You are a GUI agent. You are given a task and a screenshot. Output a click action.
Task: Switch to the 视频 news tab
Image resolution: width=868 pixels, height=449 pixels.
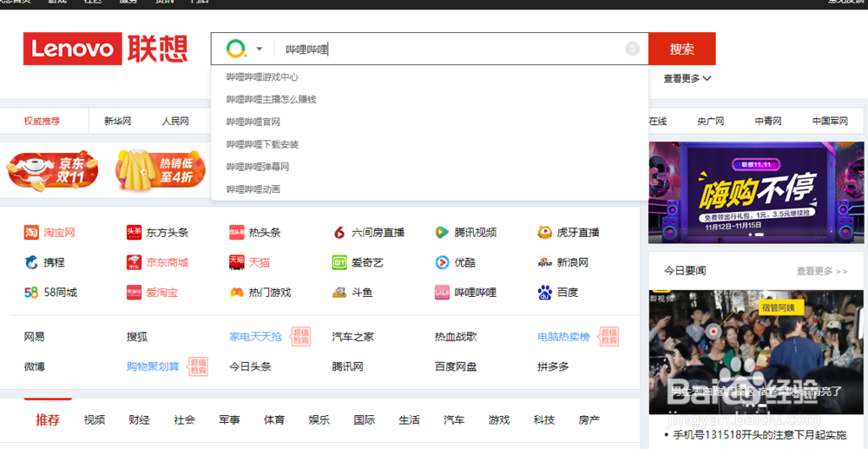coord(94,420)
